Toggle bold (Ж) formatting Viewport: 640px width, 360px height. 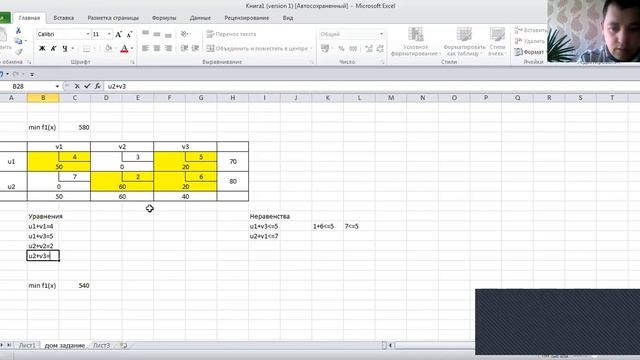click(x=42, y=49)
